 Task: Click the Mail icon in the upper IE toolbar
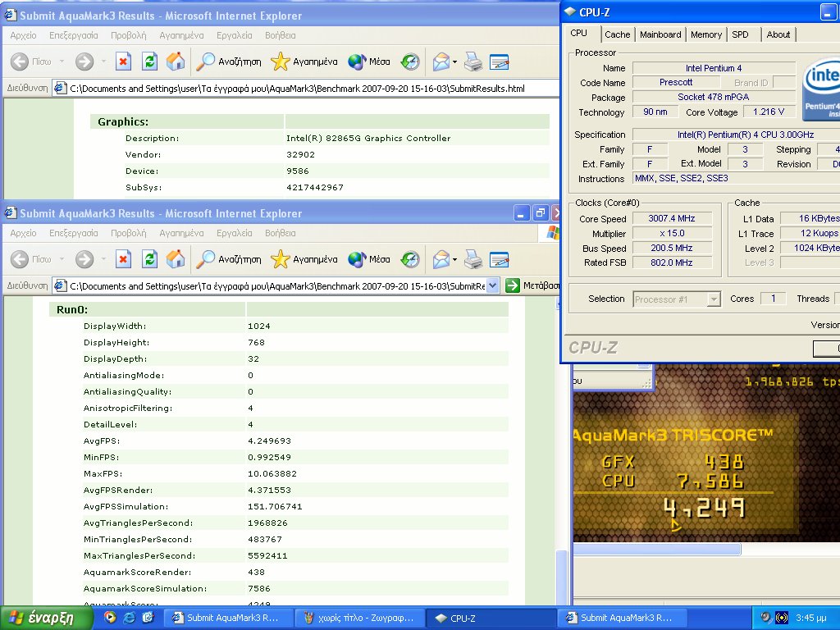[x=441, y=62]
